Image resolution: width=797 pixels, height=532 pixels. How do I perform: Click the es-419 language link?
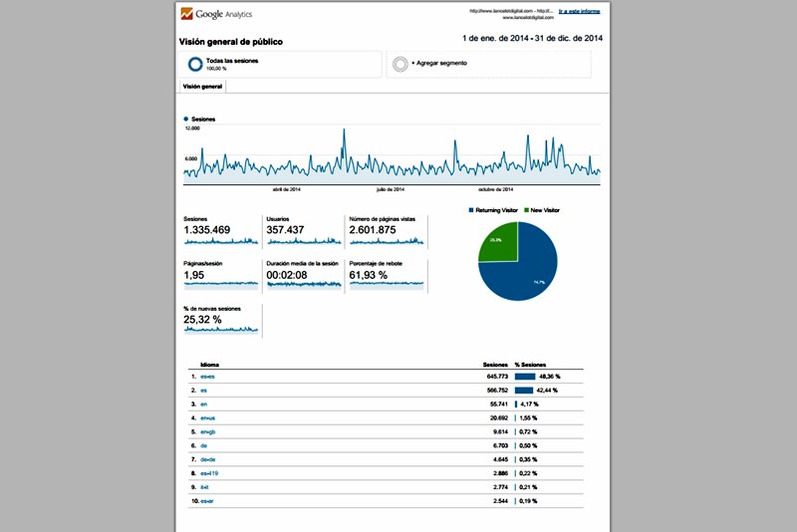click(x=208, y=471)
